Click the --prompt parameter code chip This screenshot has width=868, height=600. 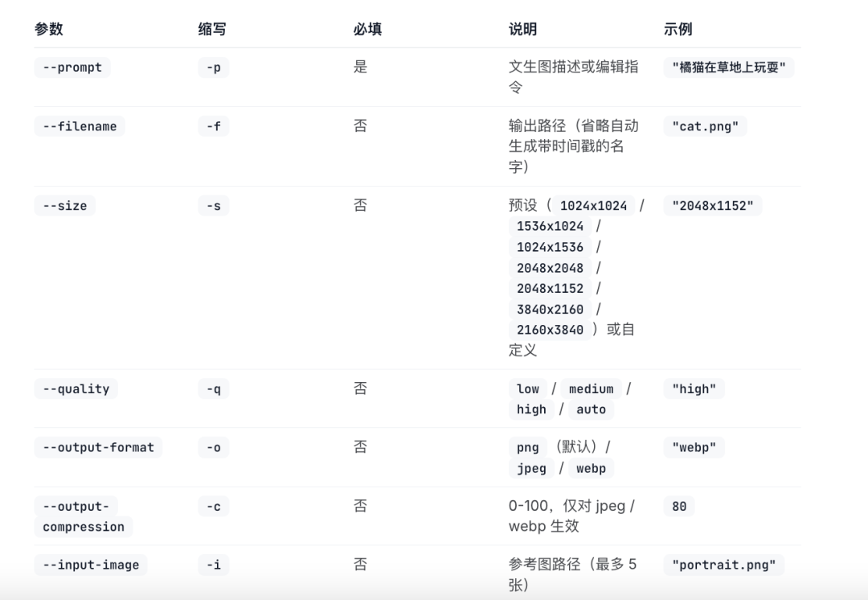pos(72,68)
